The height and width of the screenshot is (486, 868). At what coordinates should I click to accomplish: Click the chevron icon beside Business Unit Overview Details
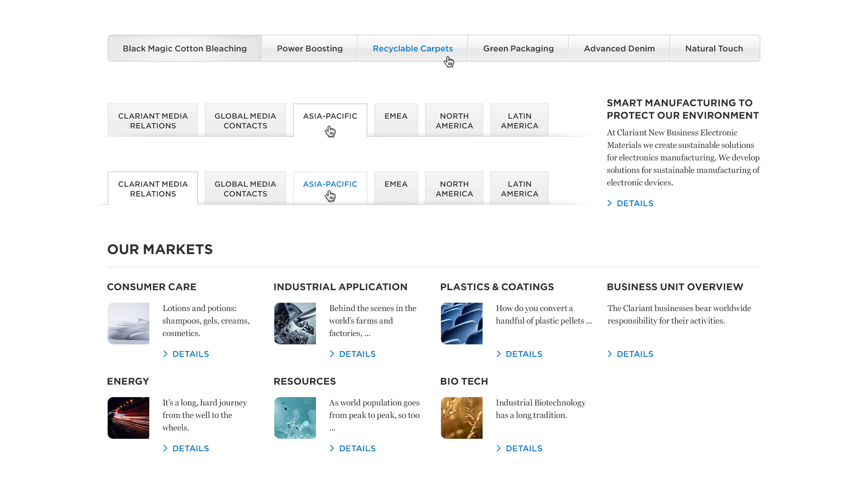tap(610, 354)
